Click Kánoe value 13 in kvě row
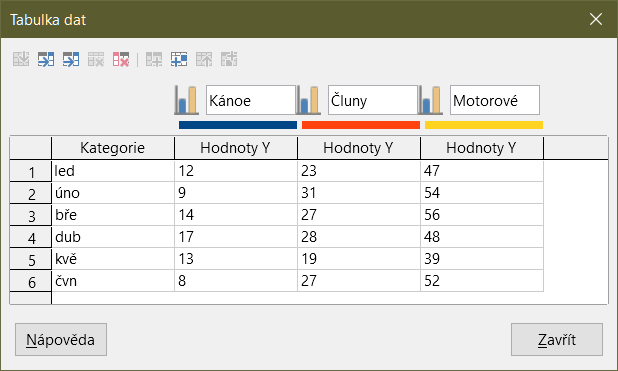 pos(236,259)
